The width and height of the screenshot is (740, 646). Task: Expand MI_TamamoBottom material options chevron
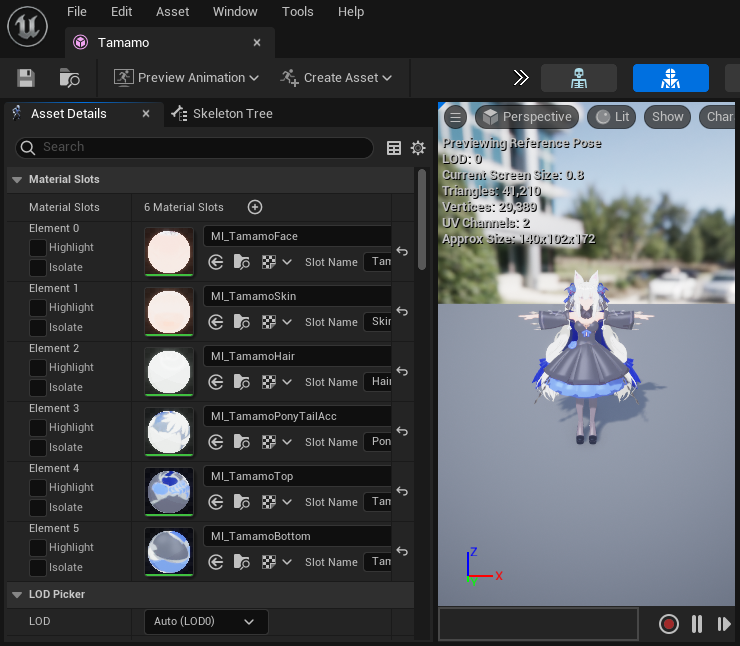tap(287, 562)
